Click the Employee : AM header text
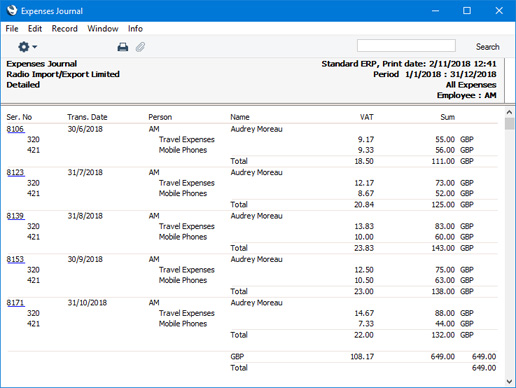 pos(466,95)
